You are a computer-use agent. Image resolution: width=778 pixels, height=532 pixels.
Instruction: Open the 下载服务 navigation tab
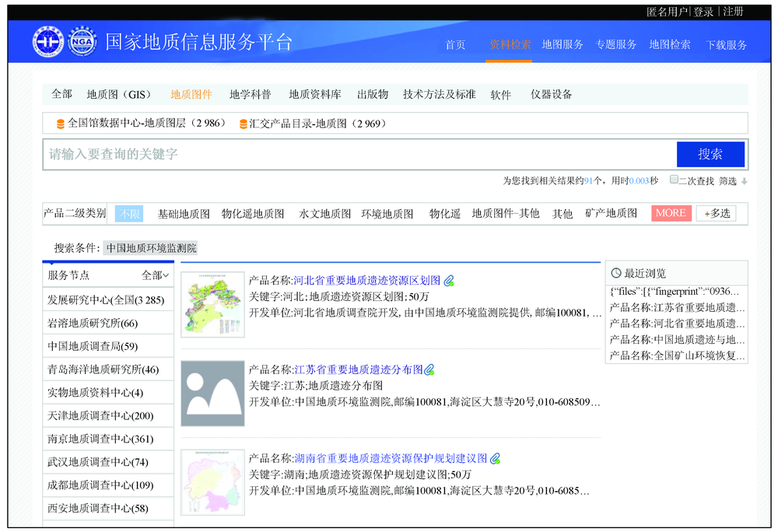[727, 45]
